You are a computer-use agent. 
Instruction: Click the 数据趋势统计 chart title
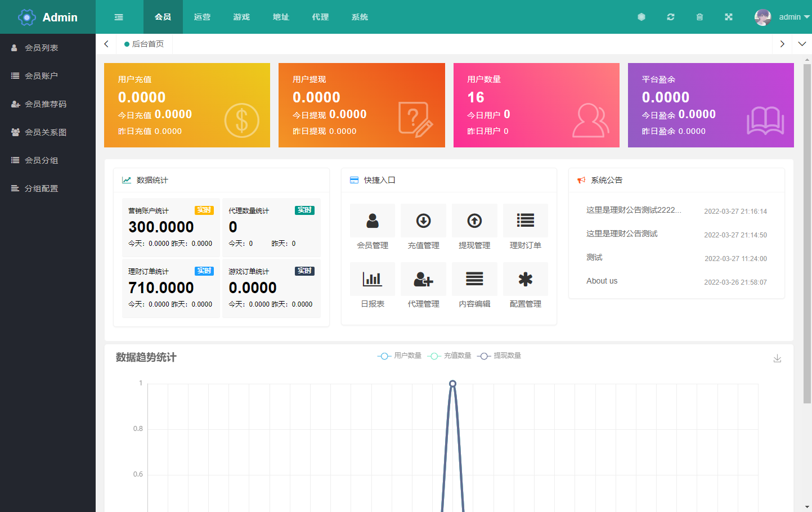click(x=146, y=357)
